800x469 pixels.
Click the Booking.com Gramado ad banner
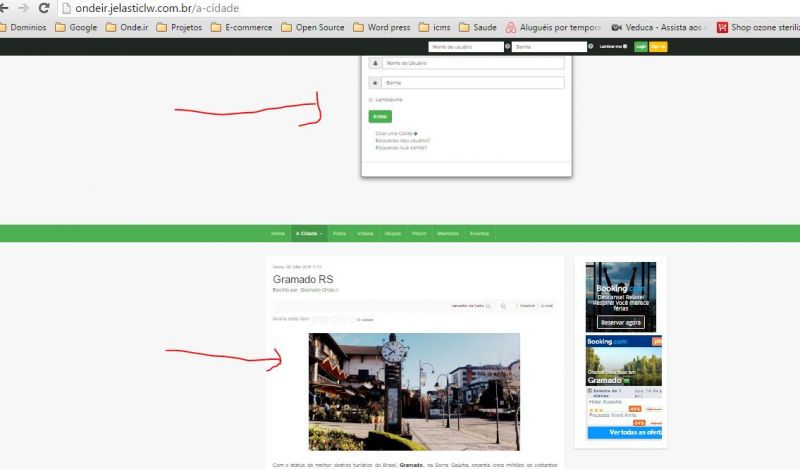(623, 360)
